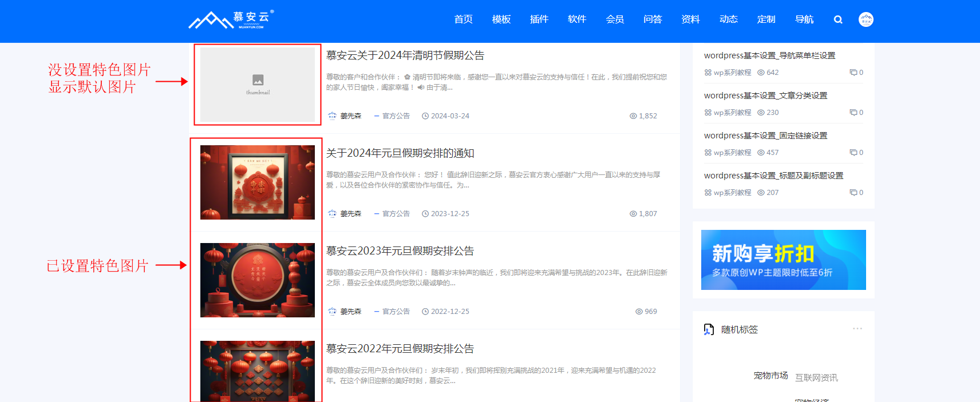Click view count 969 eye icon
The width and height of the screenshot is (980, 402).
click(x=639, y=312)
